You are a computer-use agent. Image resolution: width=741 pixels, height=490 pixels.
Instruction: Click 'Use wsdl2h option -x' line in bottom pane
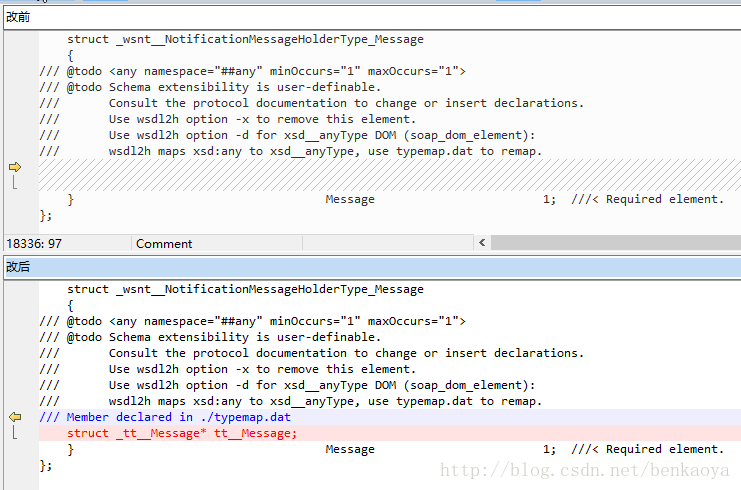coord(228,369)
